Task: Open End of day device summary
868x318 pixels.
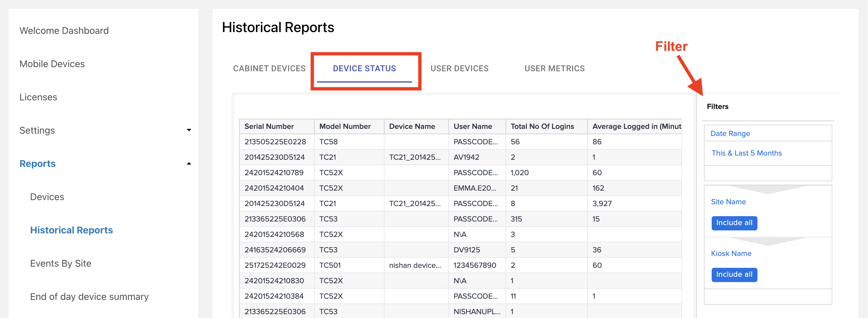Action: click(x=89, y=297)
